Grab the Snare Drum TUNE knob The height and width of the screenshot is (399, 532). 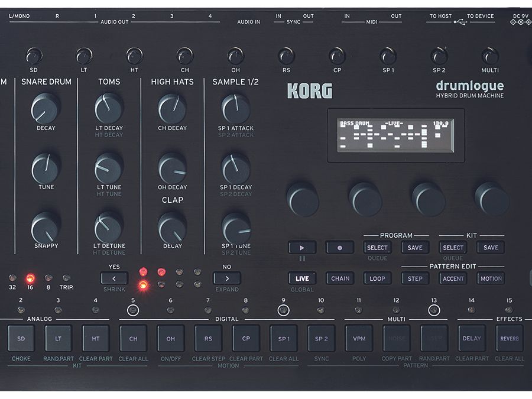click(46, 168)
